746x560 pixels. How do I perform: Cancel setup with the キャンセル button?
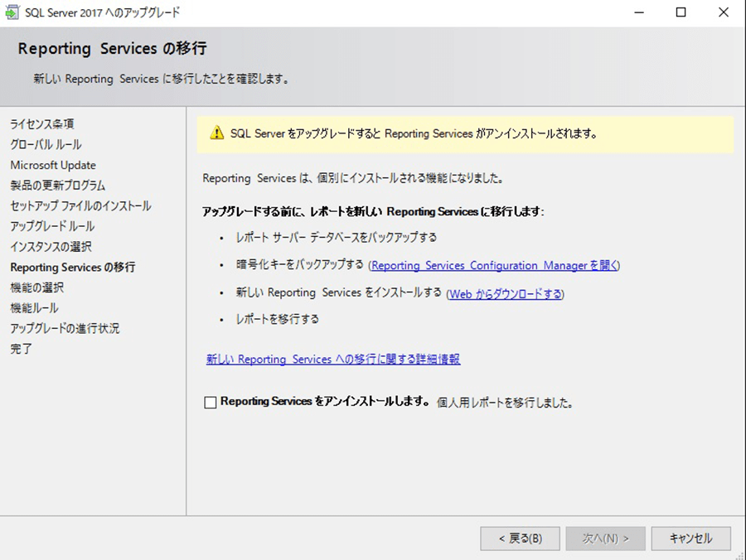pos(690,538)
